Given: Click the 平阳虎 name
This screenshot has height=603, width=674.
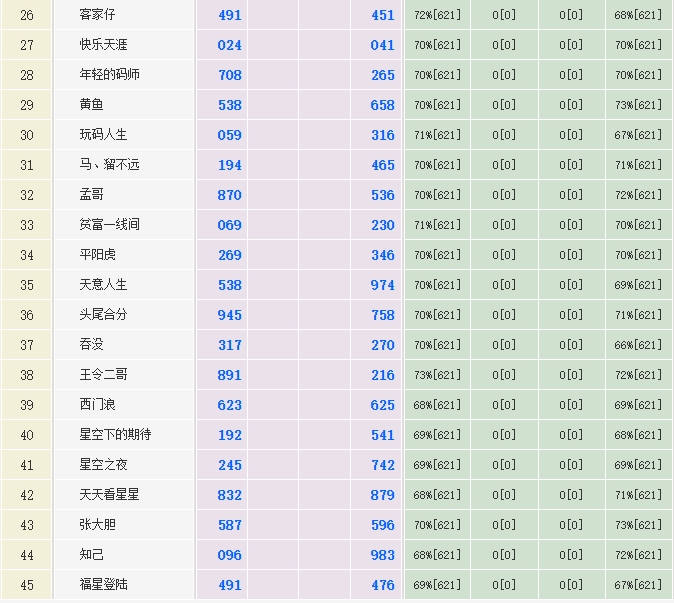Looking at the screenshot, I should click(x=97, y=255).
